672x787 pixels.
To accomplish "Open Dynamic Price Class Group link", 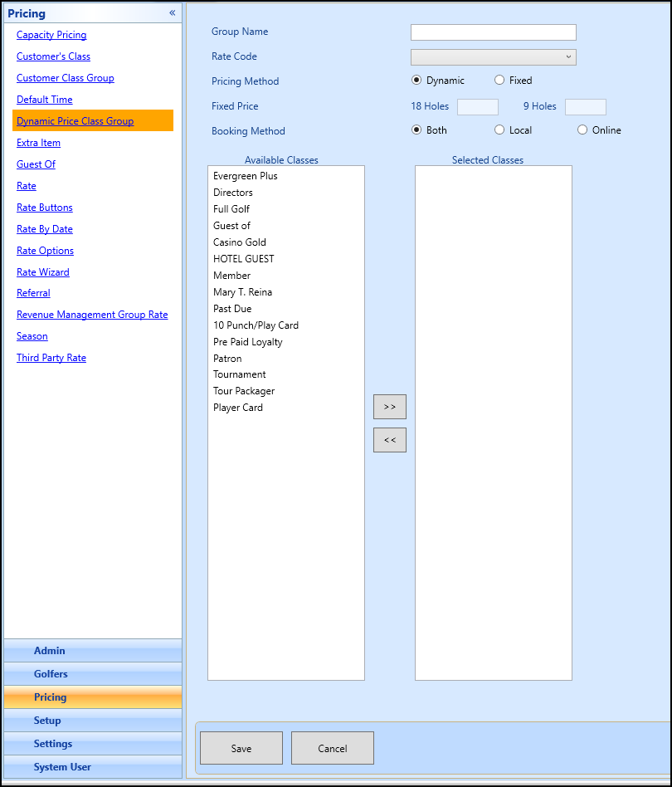I will pos(75,121).
